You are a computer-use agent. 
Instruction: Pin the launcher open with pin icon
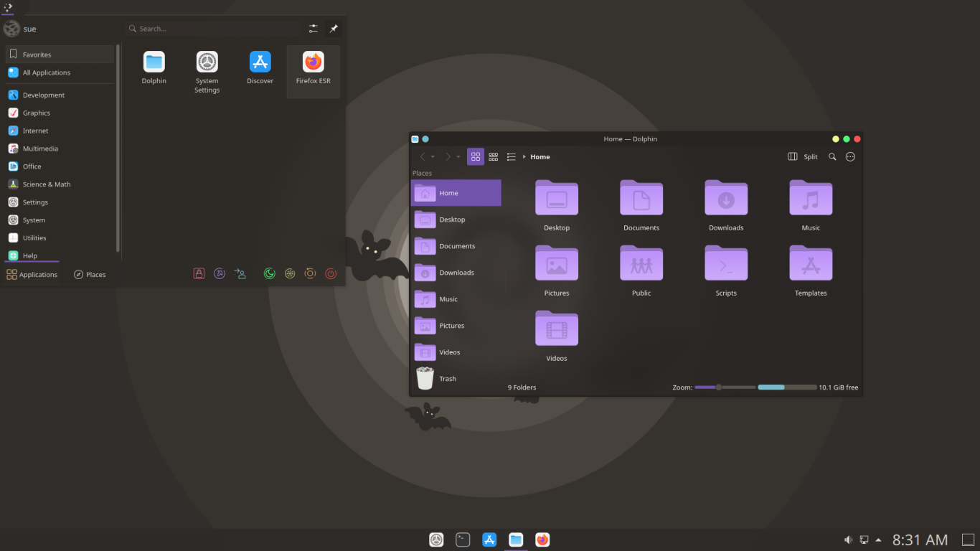334,29
